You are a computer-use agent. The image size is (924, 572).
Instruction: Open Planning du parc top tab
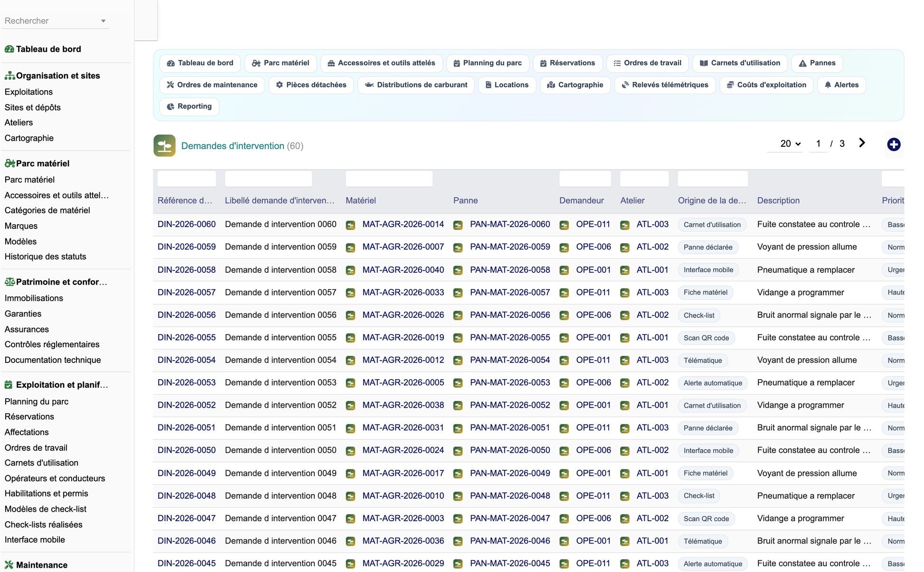click(488, 63)
